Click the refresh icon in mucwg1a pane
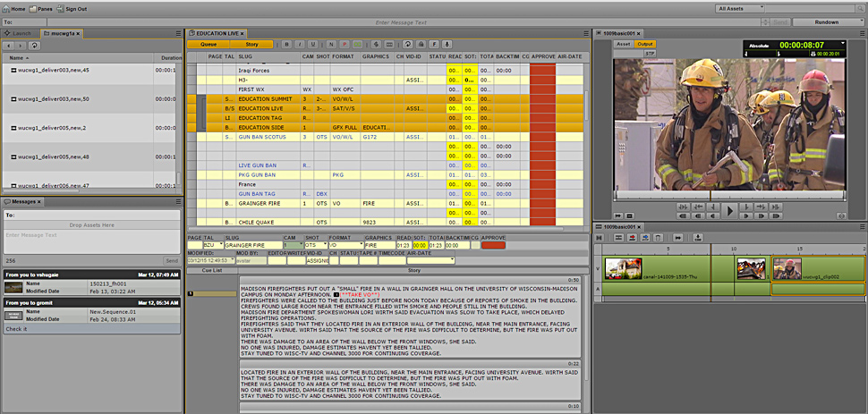 [34, 46]
